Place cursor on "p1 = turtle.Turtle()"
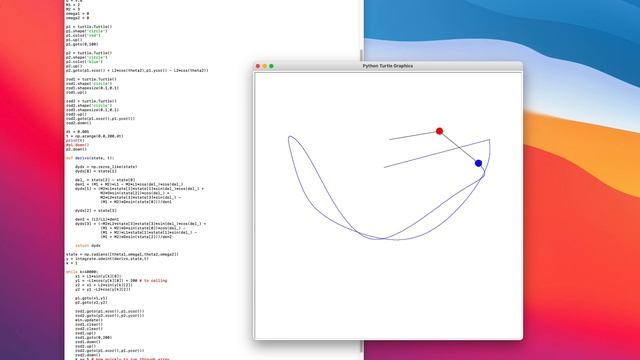The image size is (640, 360). (89, 27)
